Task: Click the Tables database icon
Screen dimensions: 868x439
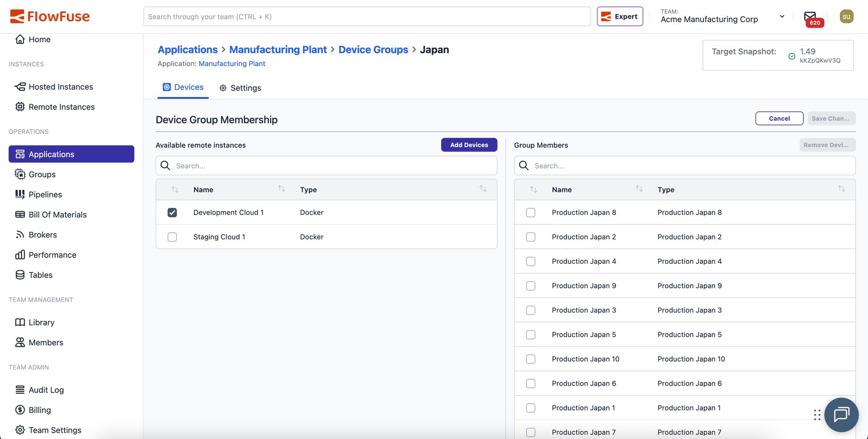Action: tap(20, 275)
